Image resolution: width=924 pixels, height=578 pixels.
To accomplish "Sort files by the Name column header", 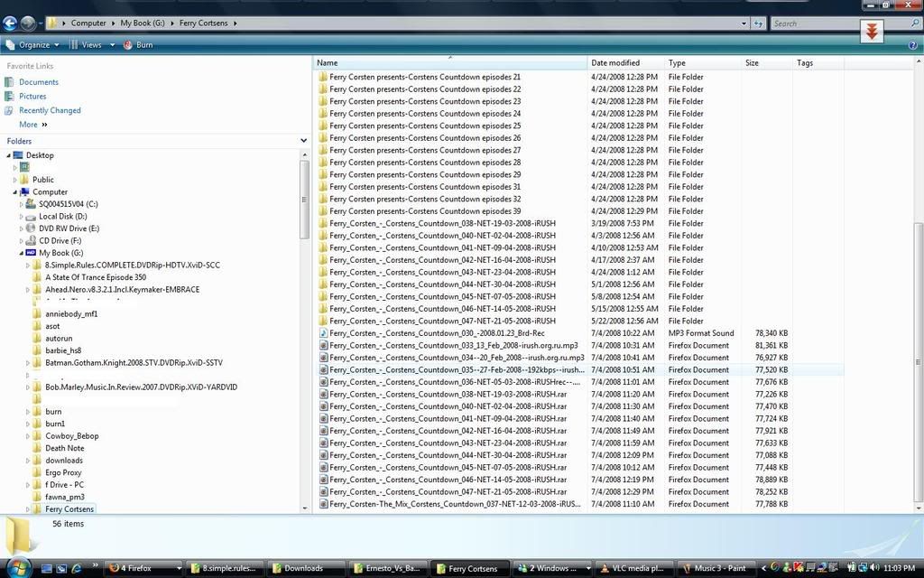I will click(x=450, y=62).
